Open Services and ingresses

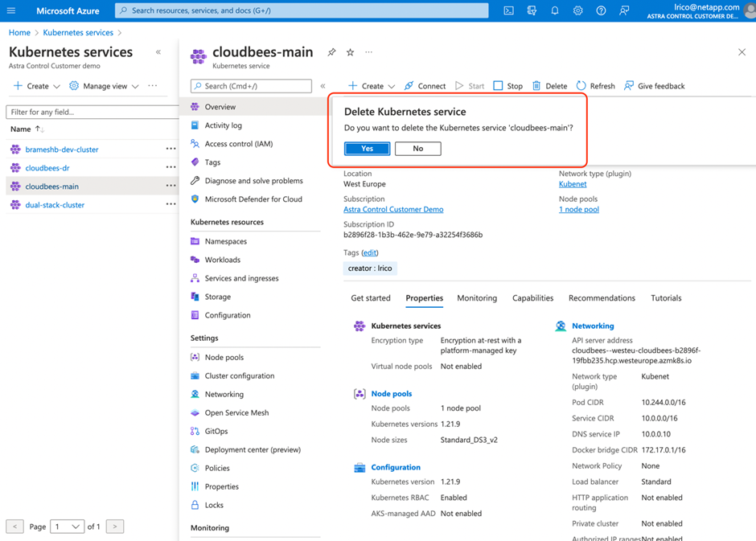[x=241, y=278]
